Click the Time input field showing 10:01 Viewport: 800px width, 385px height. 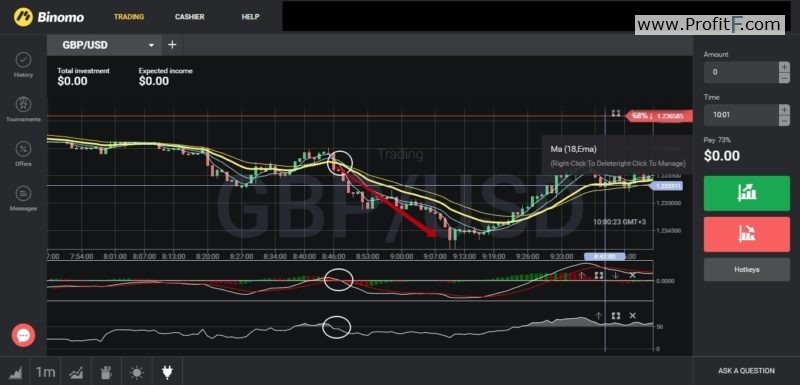[x=741, y=115]
